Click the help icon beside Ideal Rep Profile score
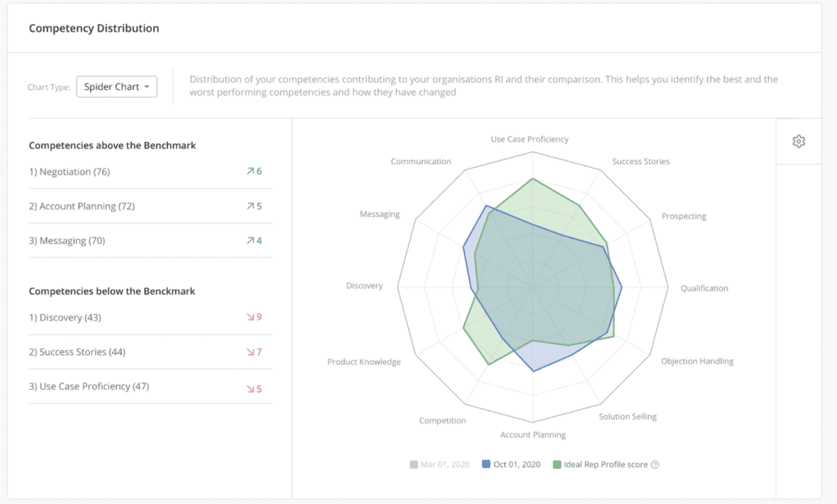This screenshot has height=504, width=837. (x=654, y=464)
